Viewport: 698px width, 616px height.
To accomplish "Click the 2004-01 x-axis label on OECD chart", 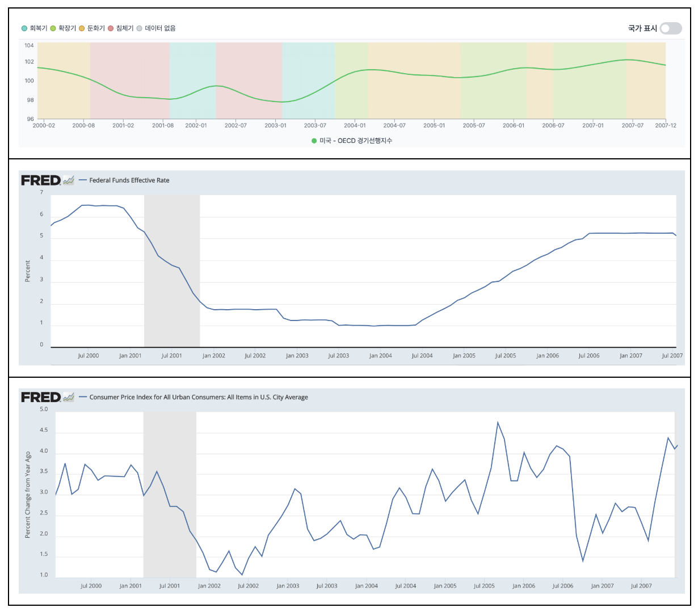I will click(355, 125).
